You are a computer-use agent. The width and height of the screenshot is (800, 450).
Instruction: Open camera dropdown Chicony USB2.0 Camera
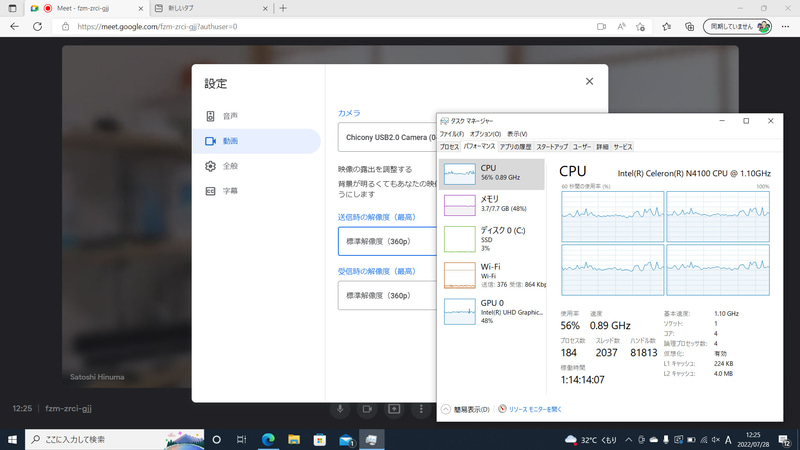coord(387,137)
